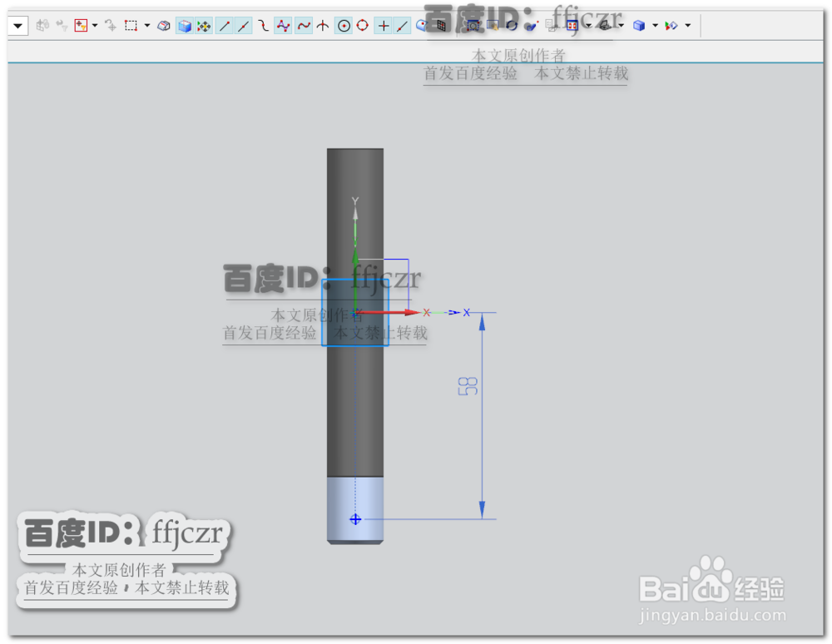Open the dropdown arrow at far left of toolbar
This screenshot has height=644, width=832.
coord(17,26)
